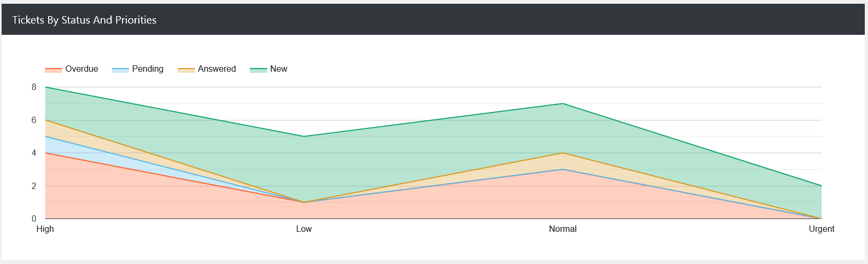The image size is (868, 264).
Task: Click the Answered series point at Normal
Action: pos(562,153)
